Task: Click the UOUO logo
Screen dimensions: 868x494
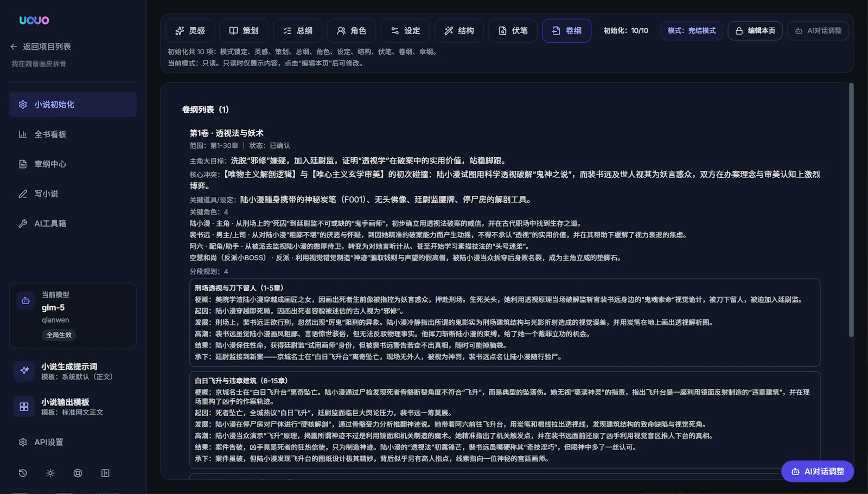Action: click(34, 21)
